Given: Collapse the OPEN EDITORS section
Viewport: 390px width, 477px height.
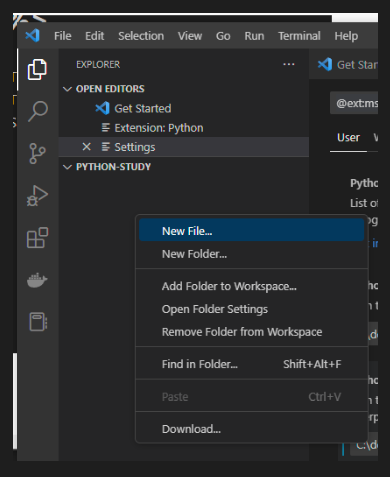Looking at the screenshot, I should pyautogui.click(x=67, y=89).
